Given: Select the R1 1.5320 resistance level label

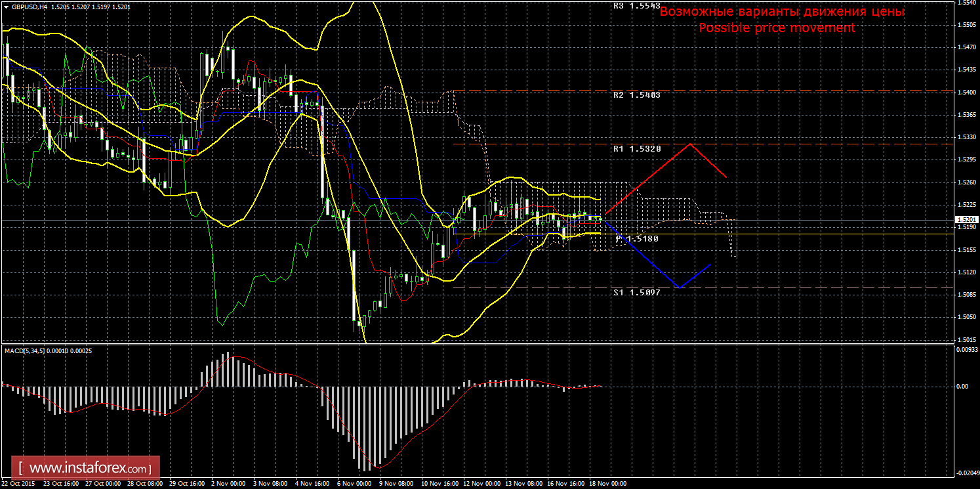Looking at the screenshot, I should coord(636,149).
